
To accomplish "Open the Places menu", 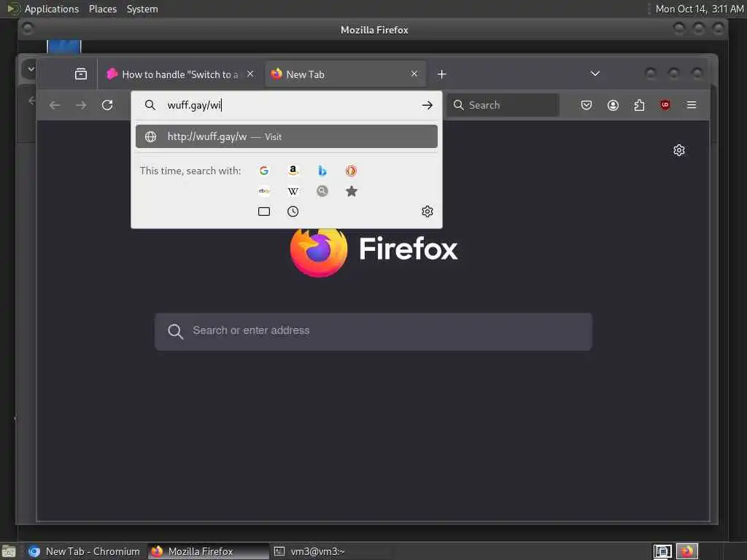I will [102, 9].
